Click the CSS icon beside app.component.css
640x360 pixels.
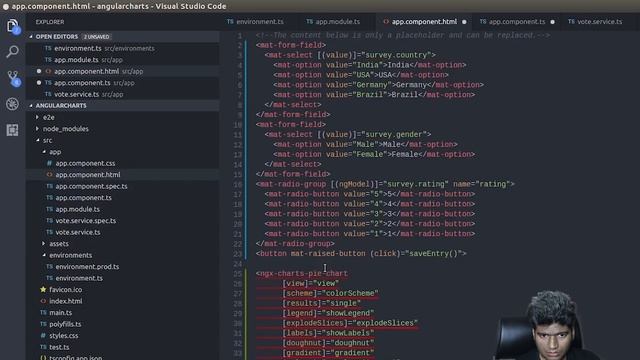[x=49, y=163]
